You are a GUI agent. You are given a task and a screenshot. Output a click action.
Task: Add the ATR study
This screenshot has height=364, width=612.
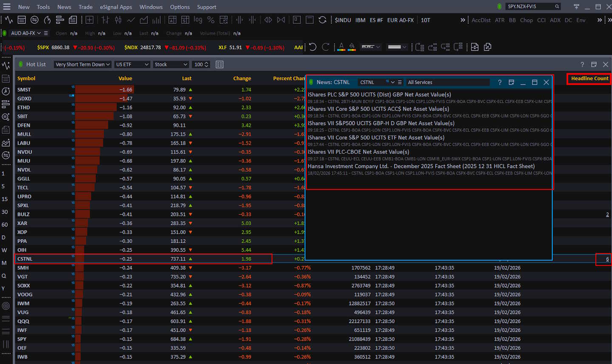500,20
